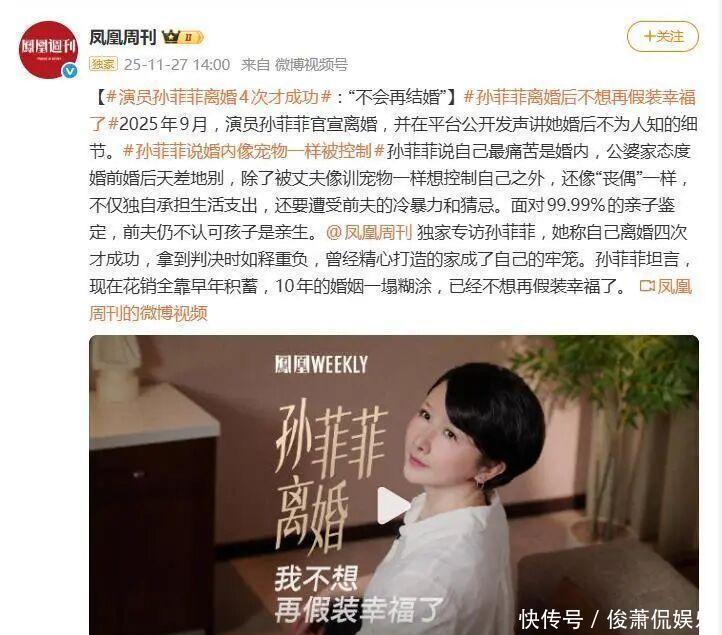
Task: Click 快传号 watermark on the video
Action: coord(551,618)
